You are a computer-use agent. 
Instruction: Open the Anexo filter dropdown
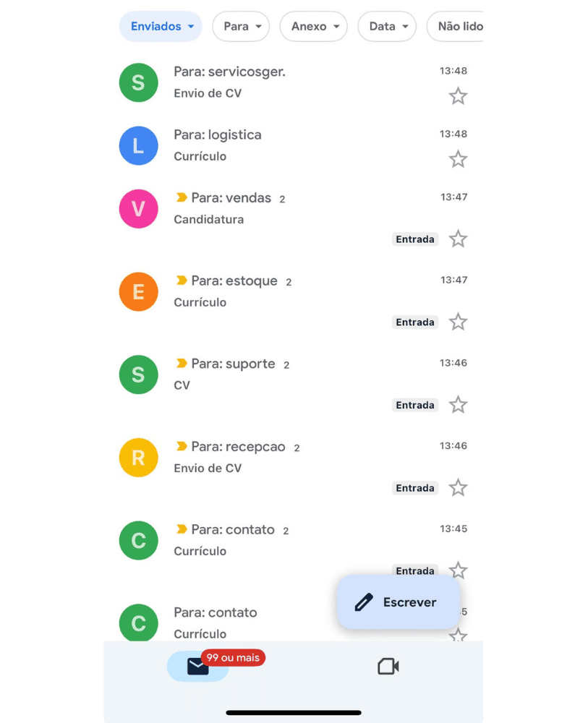314,26
